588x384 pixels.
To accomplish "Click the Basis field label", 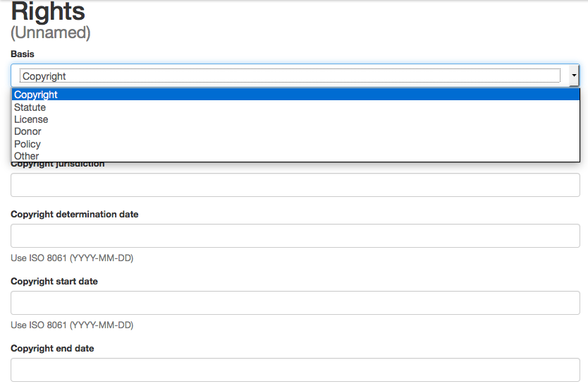I will coord(23,54).
